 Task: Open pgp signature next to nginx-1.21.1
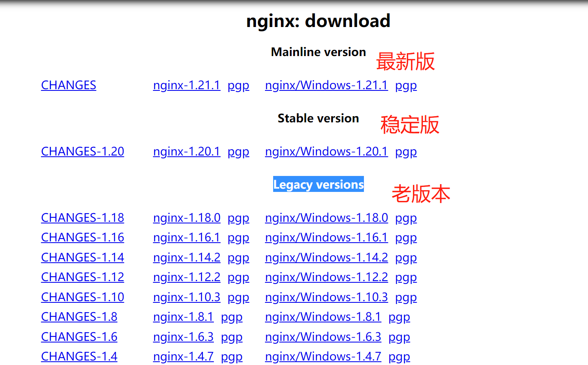(x=238, y=85)
